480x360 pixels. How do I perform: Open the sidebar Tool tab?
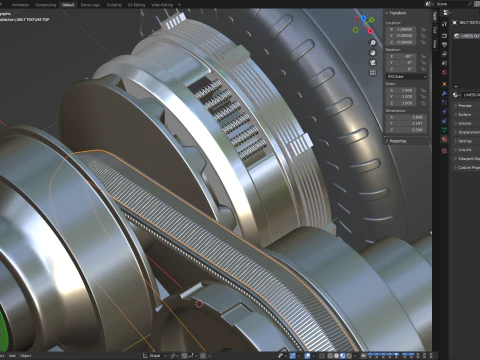coord(435,29)
